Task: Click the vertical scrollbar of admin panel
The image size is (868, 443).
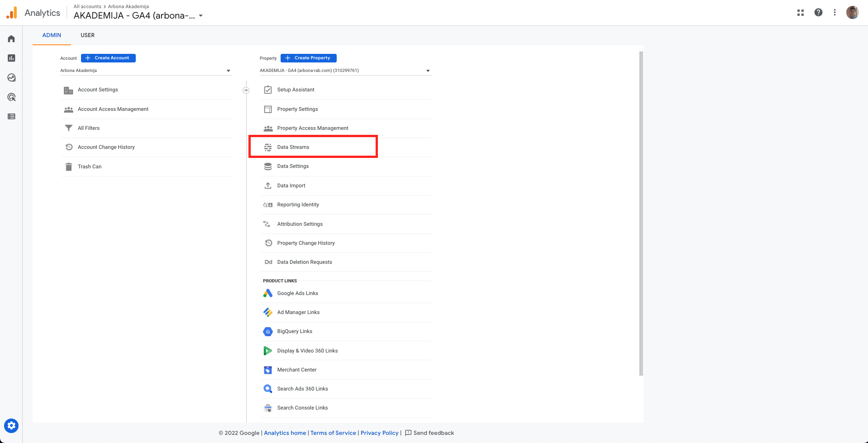Action: click(641, 214)
